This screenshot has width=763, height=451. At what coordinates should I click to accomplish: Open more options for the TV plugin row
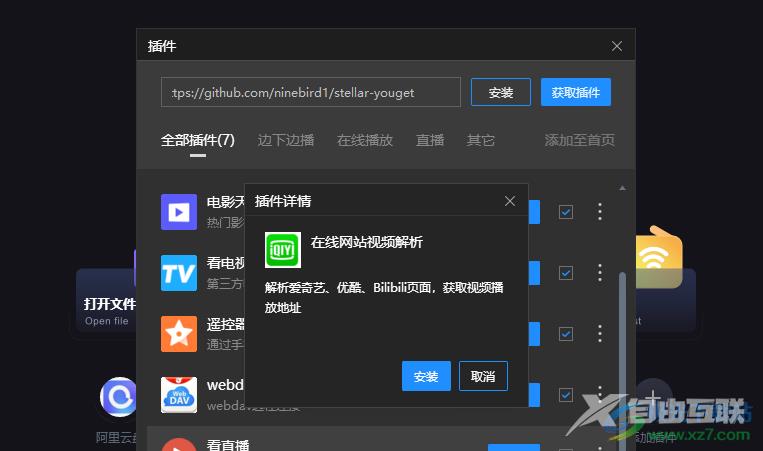pyautogui.click(x=600, y=272)
